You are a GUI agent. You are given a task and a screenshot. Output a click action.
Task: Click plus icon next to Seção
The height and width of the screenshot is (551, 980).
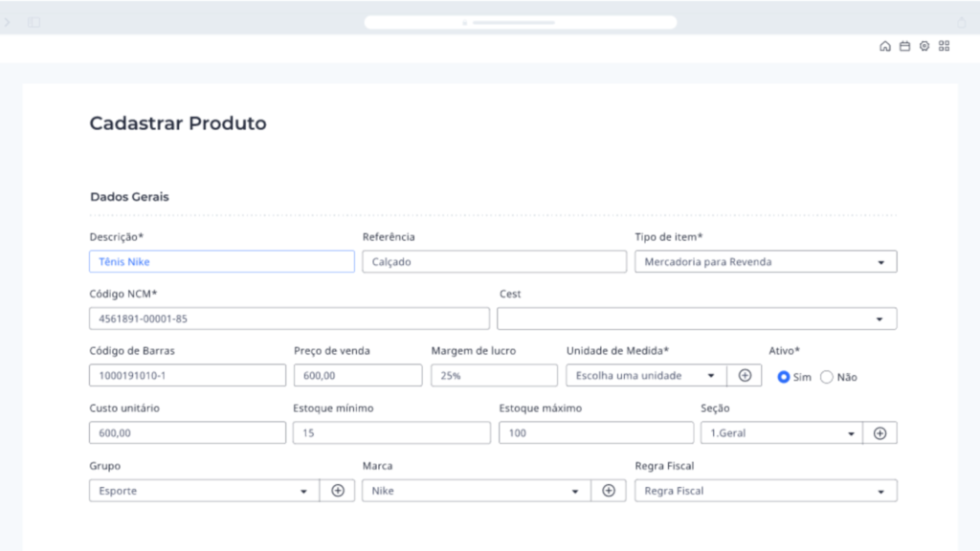pos(880,433)
